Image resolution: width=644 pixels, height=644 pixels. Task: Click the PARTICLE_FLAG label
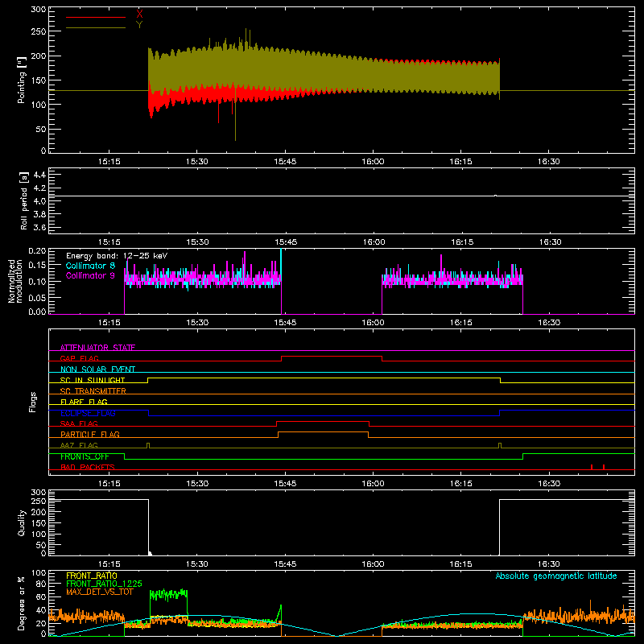[x=90, y=435]
